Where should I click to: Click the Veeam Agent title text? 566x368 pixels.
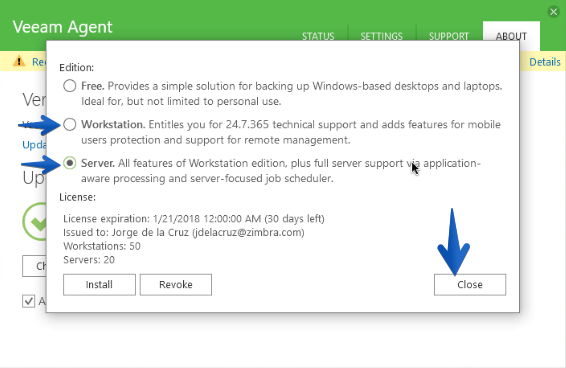click(x=62, y=27)
